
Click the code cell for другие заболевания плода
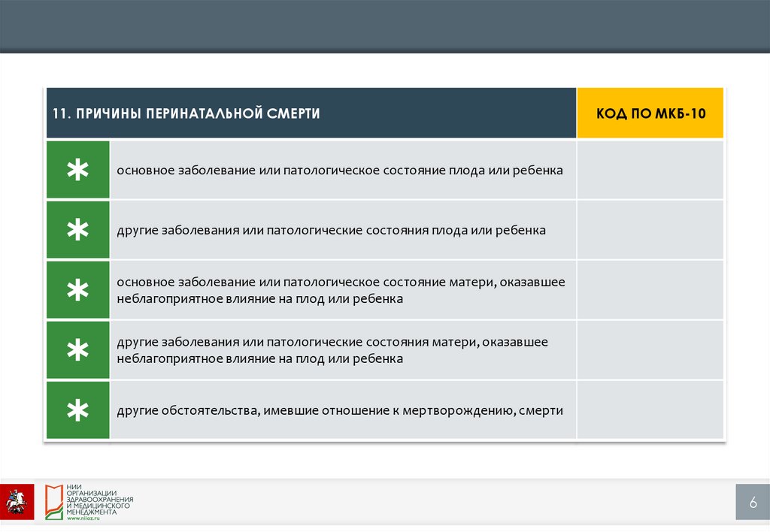[x=650, y=230]
